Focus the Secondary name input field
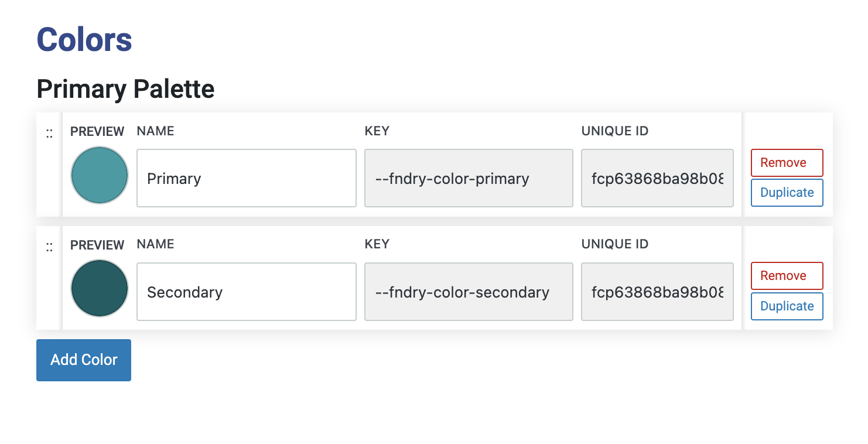This screenshot has width=868, height=444. tap(247, 292)
